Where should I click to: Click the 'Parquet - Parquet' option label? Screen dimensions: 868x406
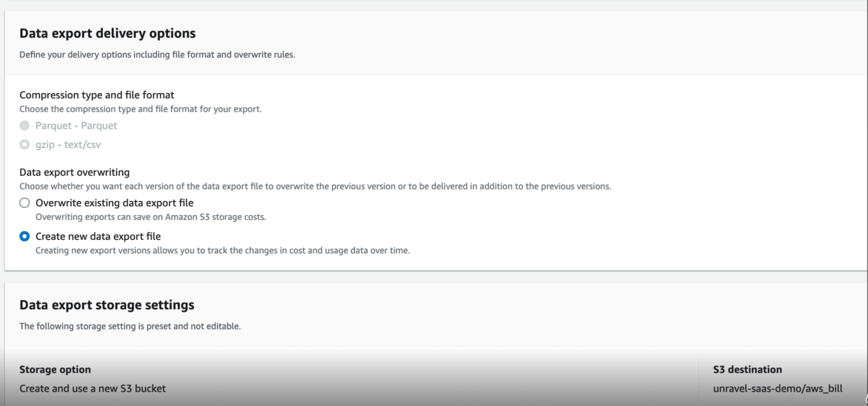coord(76,126)
